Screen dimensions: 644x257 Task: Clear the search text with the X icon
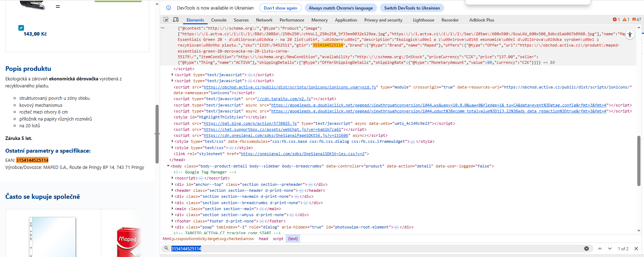click(587, 249)
